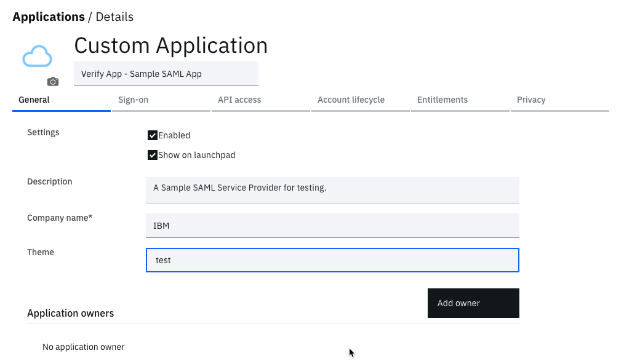This screenshot has height=364, width=624.
Task: Click into the Description text box
Action: pyautogui.click(x=332, y=191)
